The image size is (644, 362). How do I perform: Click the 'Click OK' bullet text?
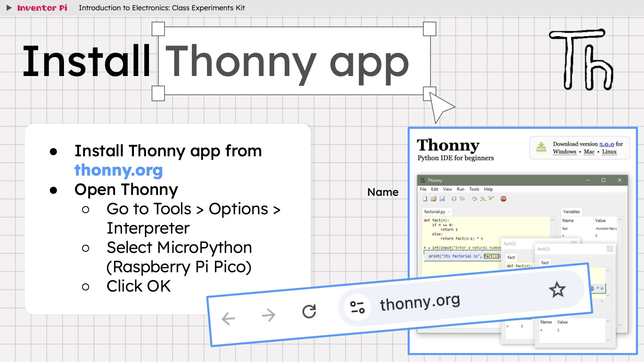click(x=139, y=286)
